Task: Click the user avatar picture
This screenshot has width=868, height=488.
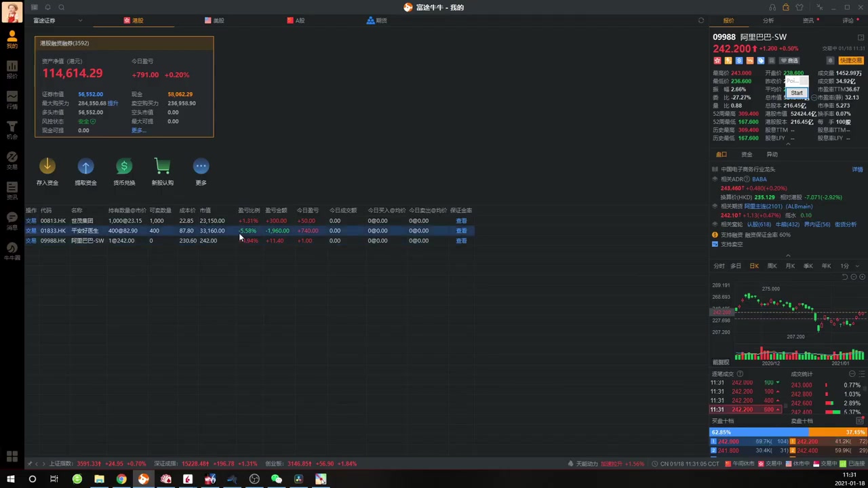Action: (12, 12)
